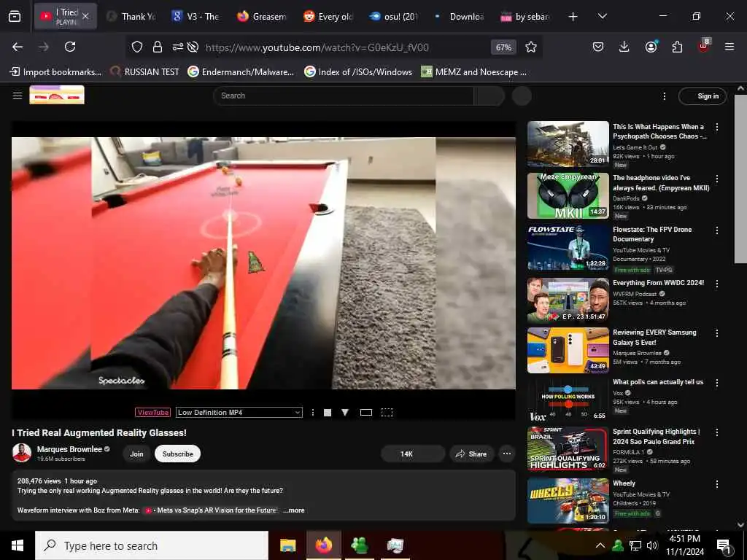
Task: Switch to the osu! tab
Action: pos(393,16)
